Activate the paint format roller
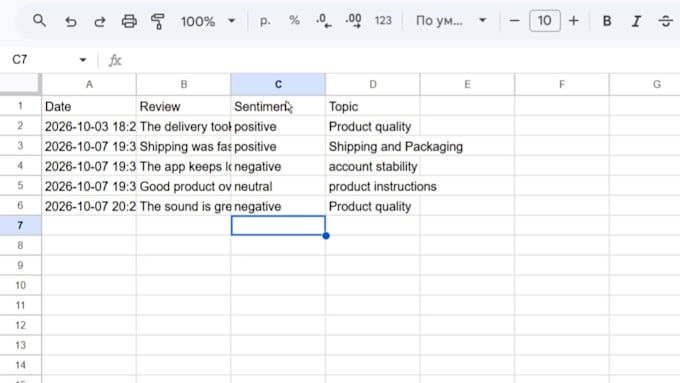Image resolution: width=680 pixels, height=383 pixels. [158, 21]
